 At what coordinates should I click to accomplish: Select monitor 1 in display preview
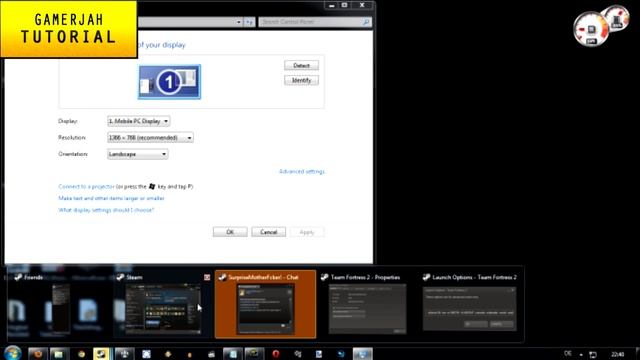[x=169, y=82]
